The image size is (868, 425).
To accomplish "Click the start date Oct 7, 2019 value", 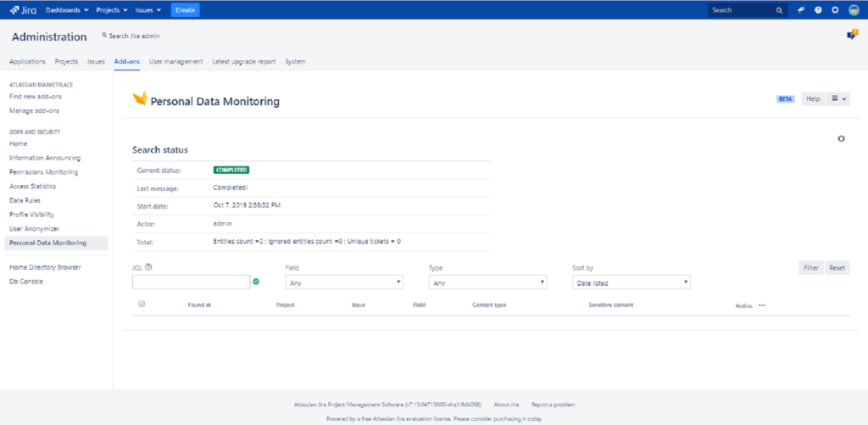I will click(247, 205).
